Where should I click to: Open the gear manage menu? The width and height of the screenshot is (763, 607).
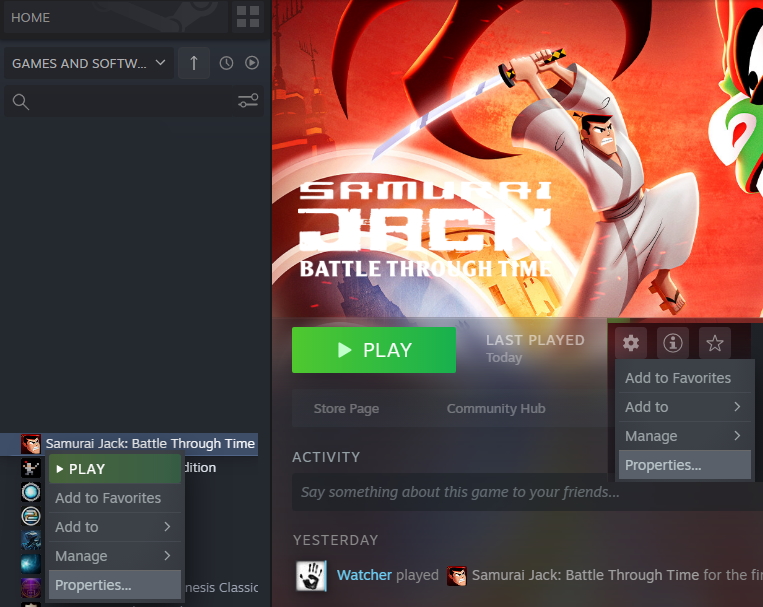pyautogui.click(x=631, y=343)
